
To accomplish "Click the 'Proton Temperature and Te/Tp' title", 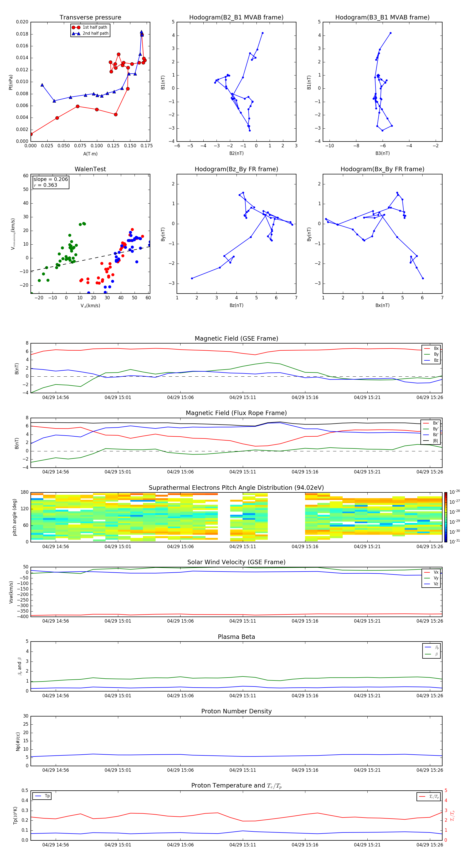I will [x=236, y=786].
